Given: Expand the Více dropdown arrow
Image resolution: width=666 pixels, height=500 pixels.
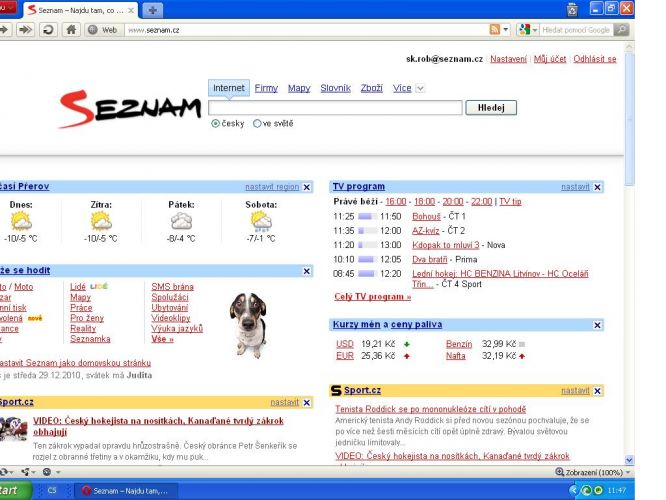Looking at the screenshot, I should [420, 88].
